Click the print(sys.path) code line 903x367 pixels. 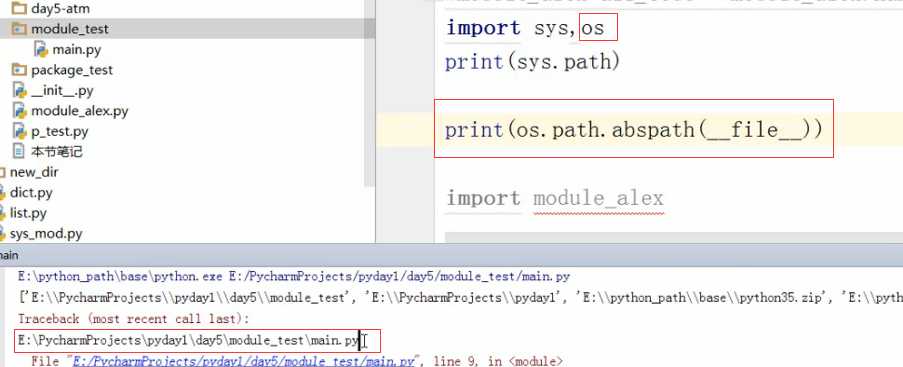click(x=532, y=61)
